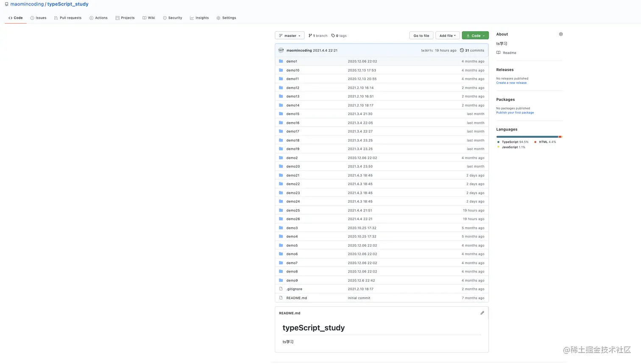Open About settings gear icon

(x=561, y=34)
